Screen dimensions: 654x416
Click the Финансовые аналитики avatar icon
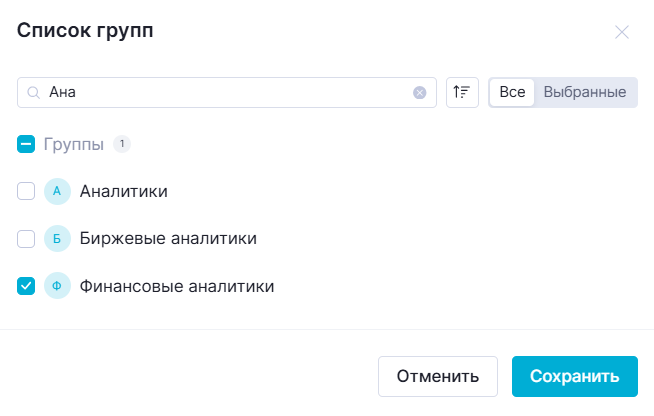[x=57, y=287]
